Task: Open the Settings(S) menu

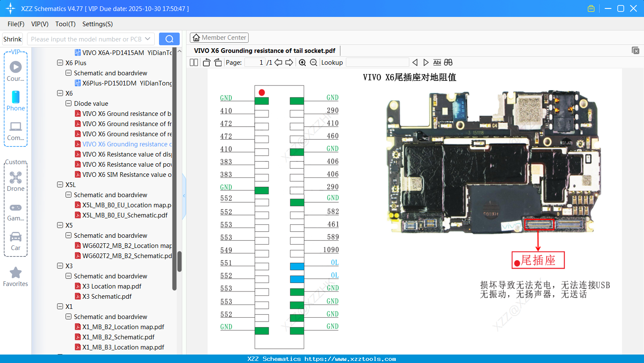Action: (97, 24)
